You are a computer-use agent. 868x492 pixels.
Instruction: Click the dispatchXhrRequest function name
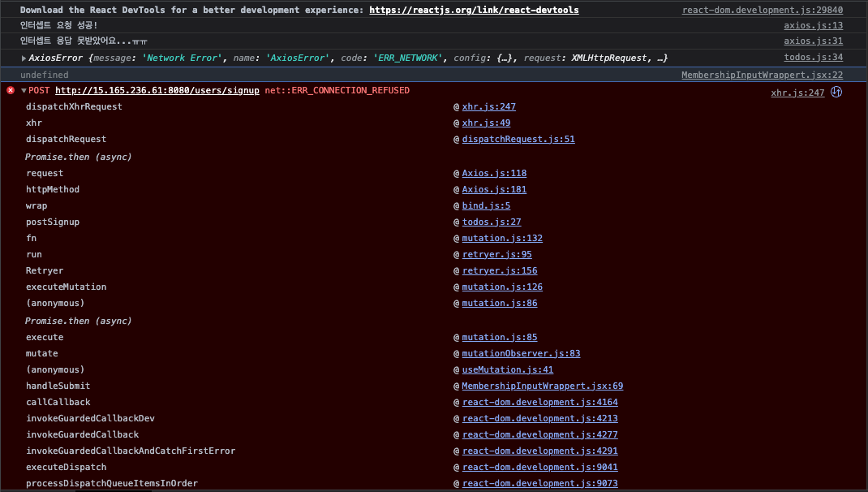(74, 106)
